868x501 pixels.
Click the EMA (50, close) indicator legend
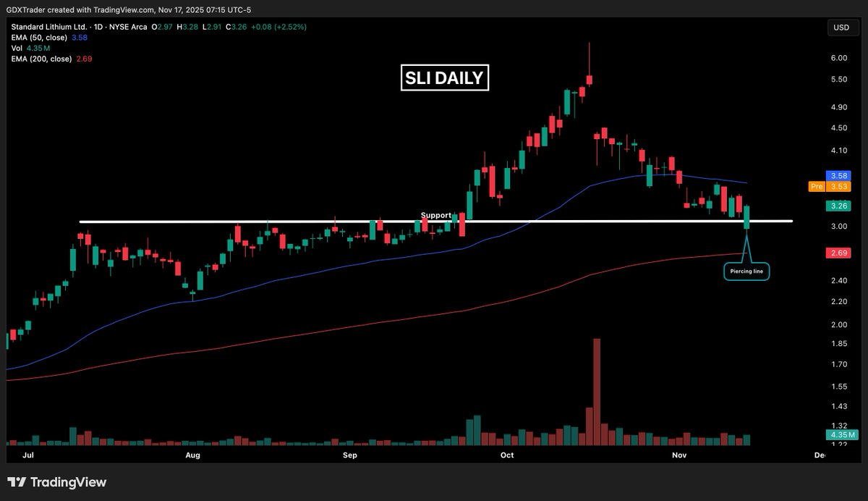(38, 37)
